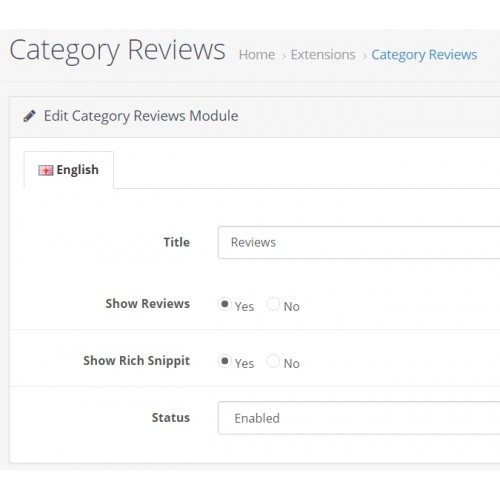Image resolution: width=500 pixels, height=500 pixels.
Task: Click the Status field label
Action: pos(171,418)
